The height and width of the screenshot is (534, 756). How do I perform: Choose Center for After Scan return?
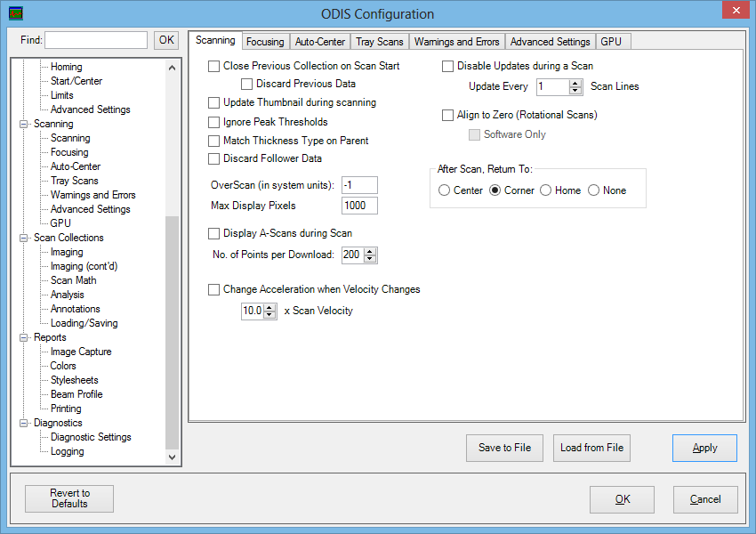pyautogui.click(x=444, y=190)
